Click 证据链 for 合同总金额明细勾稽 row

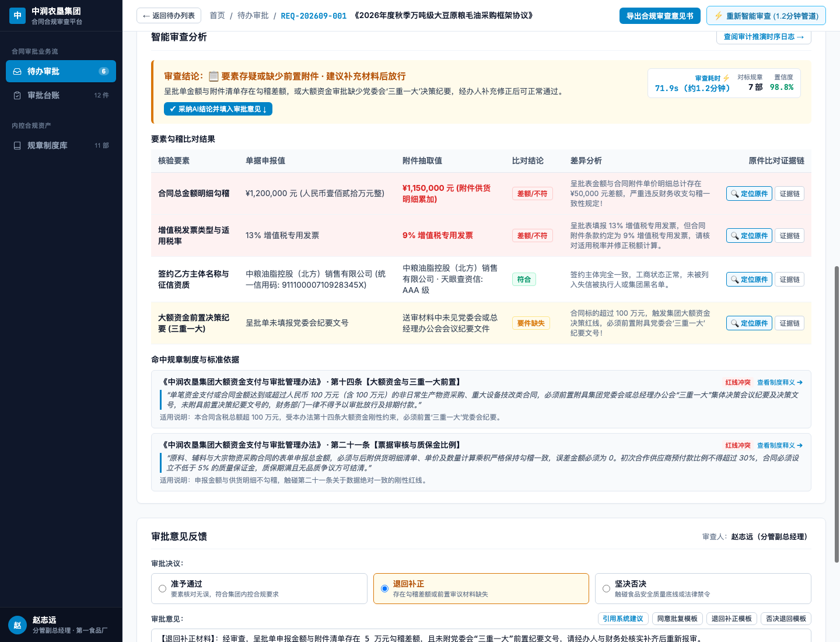click(x=789, y=194)
